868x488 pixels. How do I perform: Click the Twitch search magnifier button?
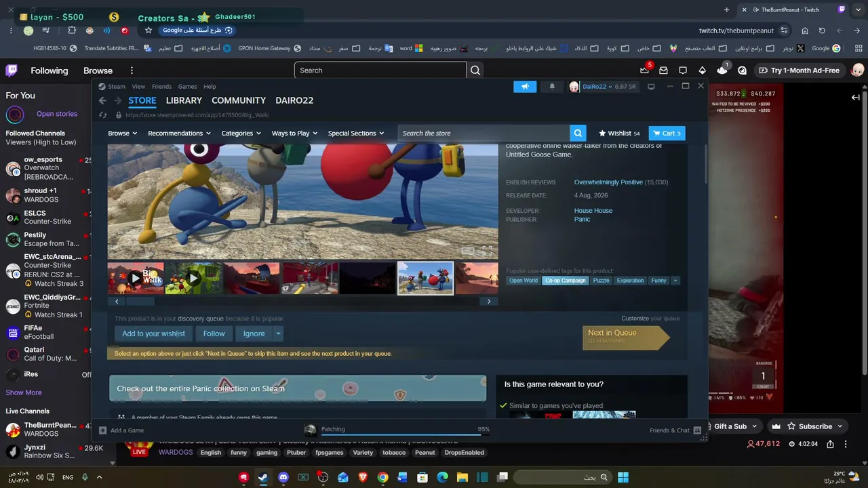[x=475, y=70]
